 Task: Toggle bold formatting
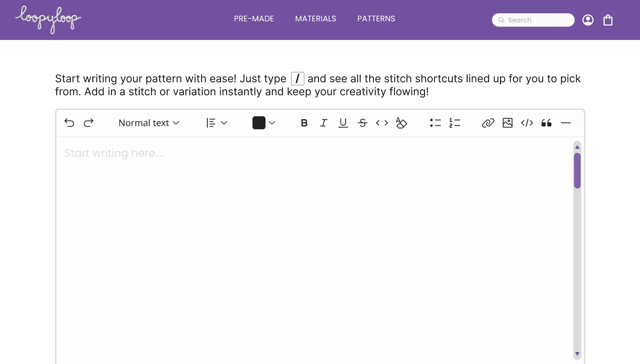pyautogui.click(x=304, y=123)
